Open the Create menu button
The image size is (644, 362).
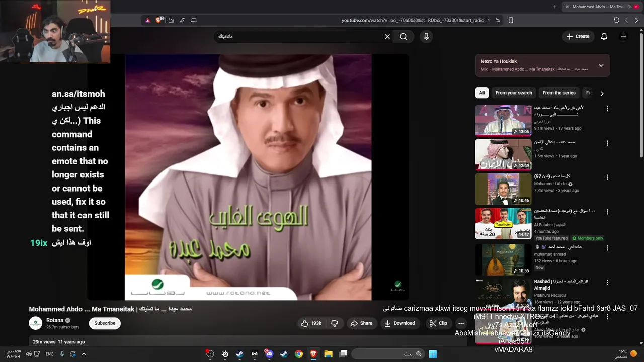tap(578, 36)
